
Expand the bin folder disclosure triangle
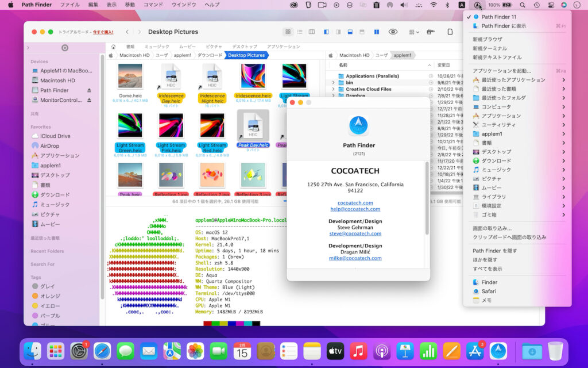click(x=333, y=83)
